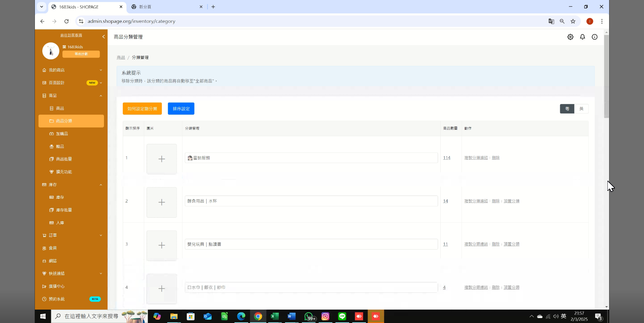The image size is (644, 323).
Task: Select 商品分類 in the sidebar
Action: click(x=71, y=121)
